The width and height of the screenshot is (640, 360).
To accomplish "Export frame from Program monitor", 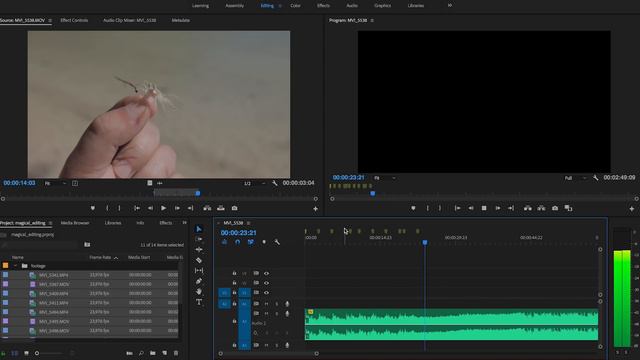I will [x=555, y=208].
